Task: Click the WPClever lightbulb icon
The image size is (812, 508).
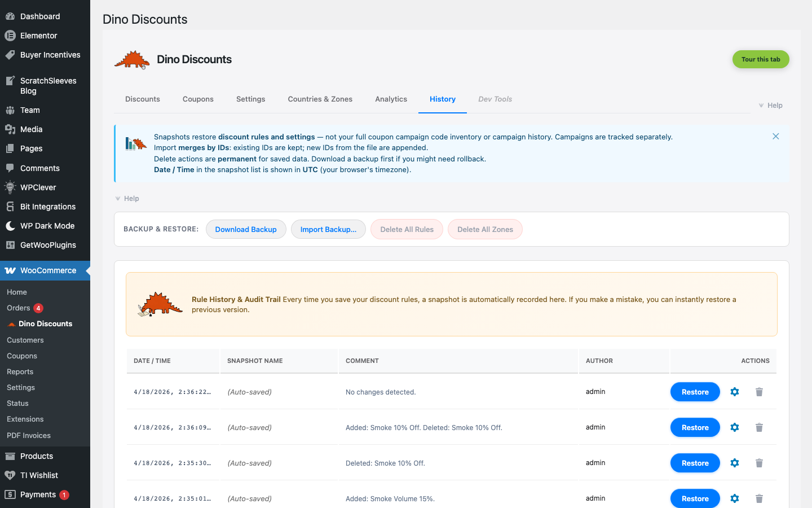Action: click(x=10, y=187)
